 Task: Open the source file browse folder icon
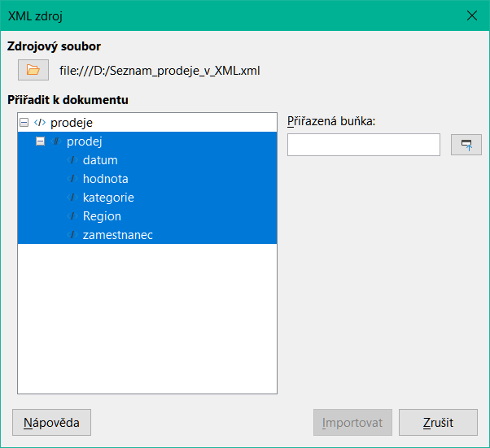click(x=33, y=70)
